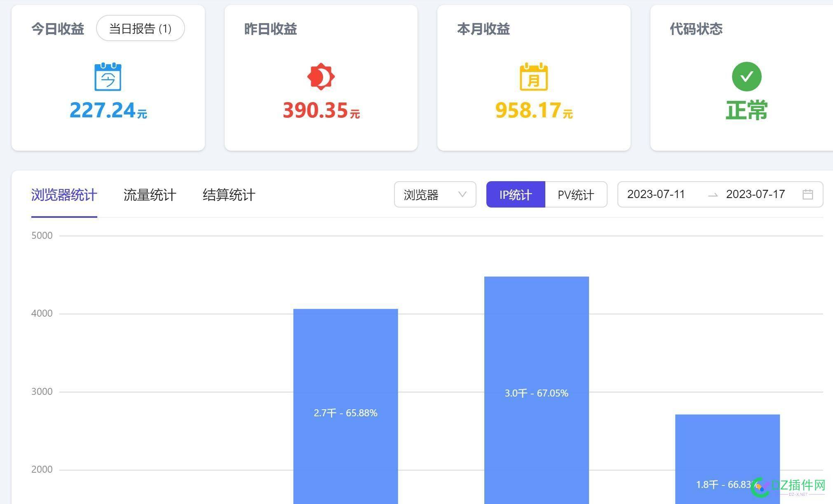This screenshot has height=504, width=833.
Task: Click the 昨日收益 card title
Action: pyautogui.click(x=270, y=29)
